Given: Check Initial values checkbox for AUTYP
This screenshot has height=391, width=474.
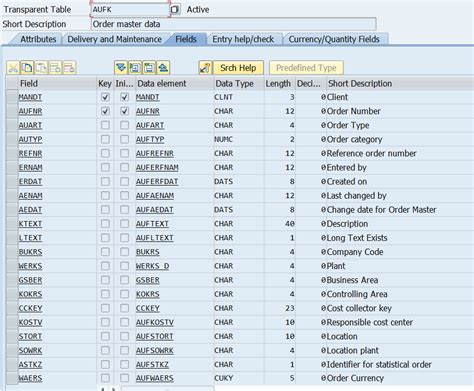Looking at the screenshot, I should [x=124, y=139].
